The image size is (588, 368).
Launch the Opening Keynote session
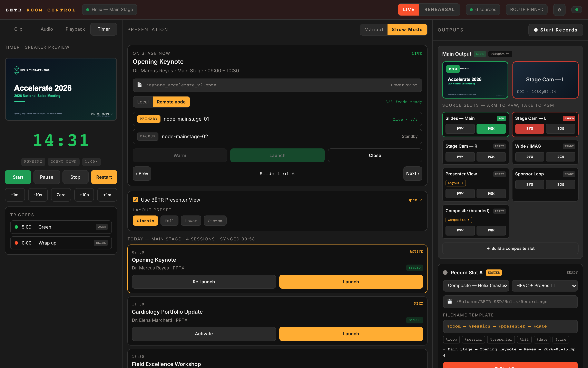[x=351, y=282]
